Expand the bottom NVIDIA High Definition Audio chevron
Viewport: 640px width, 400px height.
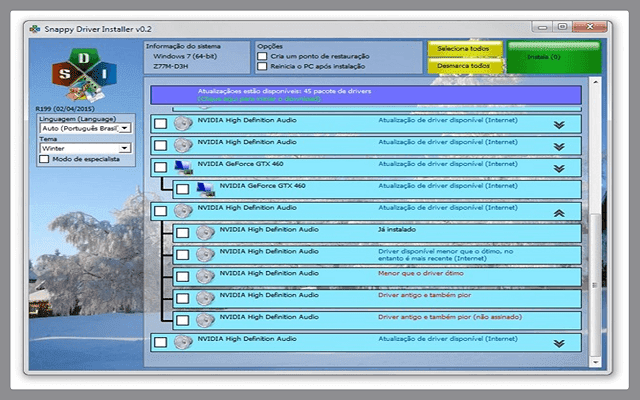point(559,344)
